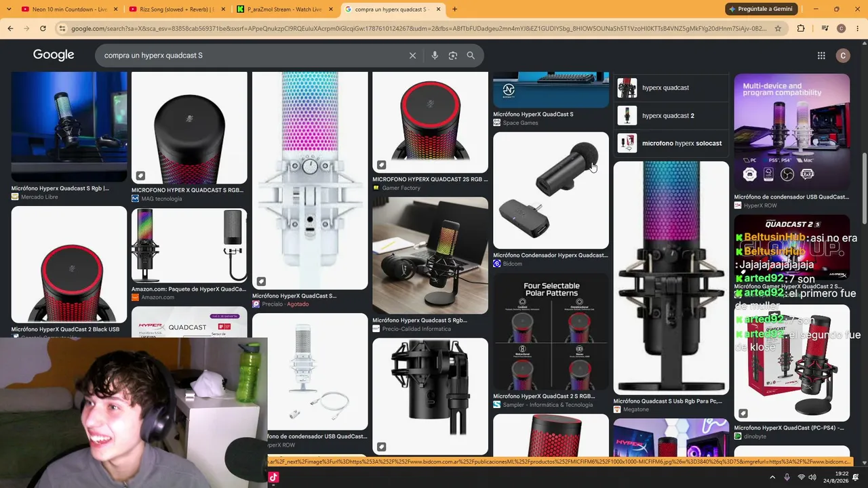The width and height of the screenshot is (868, 488).
Task: Open the Google account avatar menu
Action: pos(843,56)
